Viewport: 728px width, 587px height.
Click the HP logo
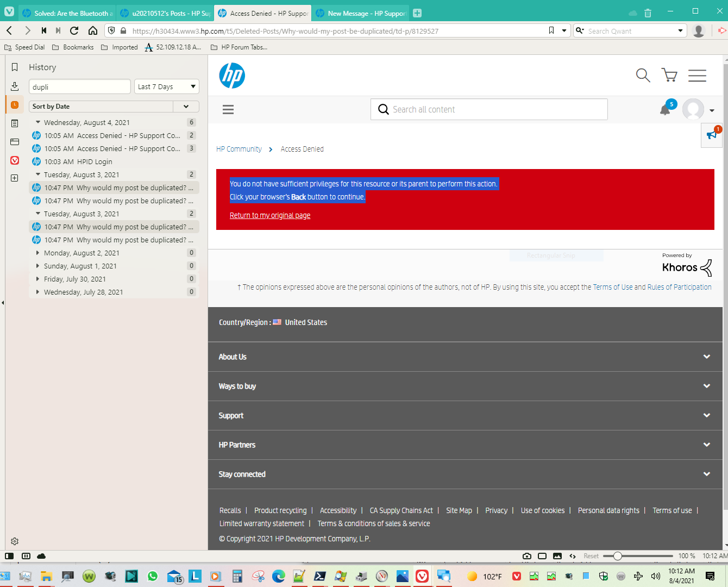click(232, 76)
